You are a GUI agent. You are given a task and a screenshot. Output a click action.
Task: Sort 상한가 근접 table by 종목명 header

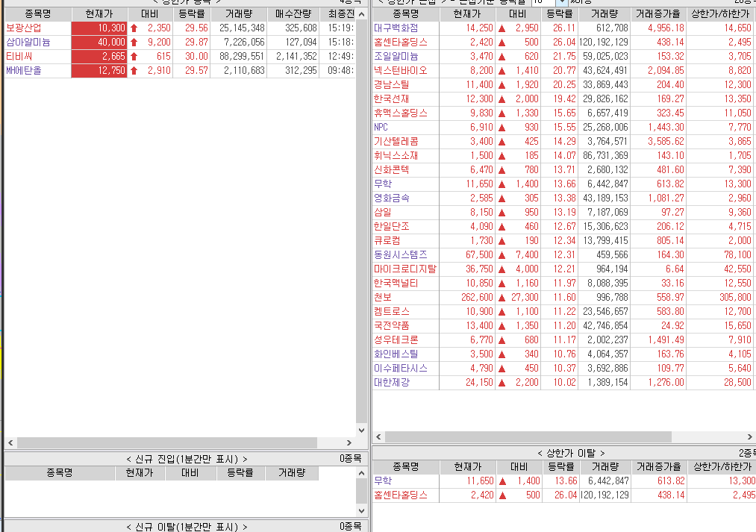coord(406,14)
